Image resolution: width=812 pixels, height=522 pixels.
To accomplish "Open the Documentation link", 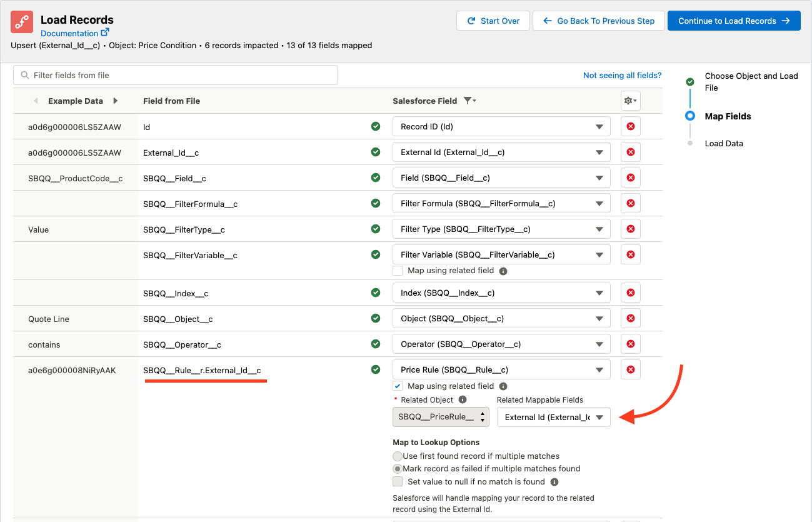I will [x=75, y=33].
